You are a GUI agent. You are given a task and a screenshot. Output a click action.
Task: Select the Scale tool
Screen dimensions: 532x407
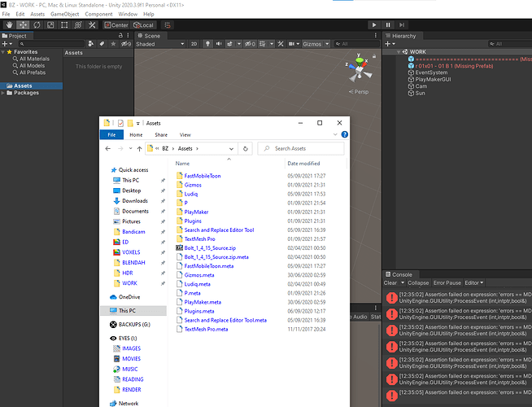tap(50, 24)
